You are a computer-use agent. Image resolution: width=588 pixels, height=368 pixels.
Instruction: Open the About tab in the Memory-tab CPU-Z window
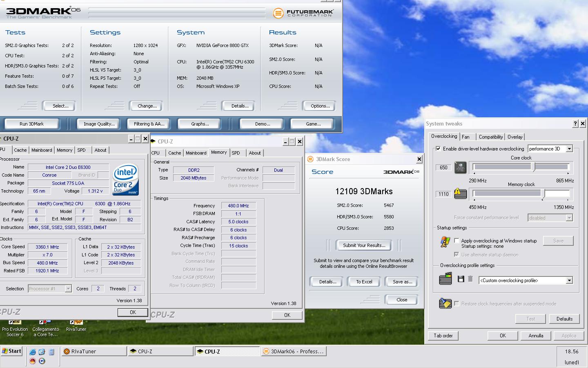[255, 153]
